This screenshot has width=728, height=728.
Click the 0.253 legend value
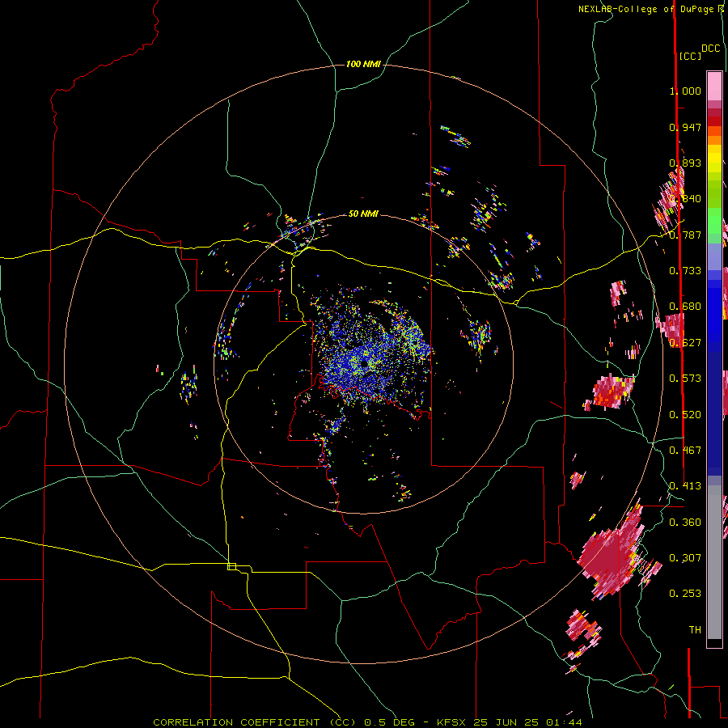click(x=685, y=594)
